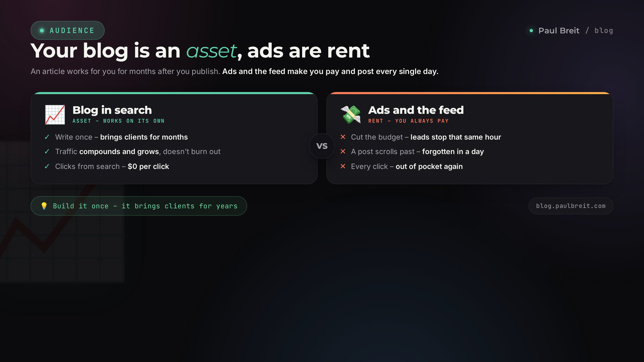
Task: Click the rising chart emoji icon
Action: 55,115
